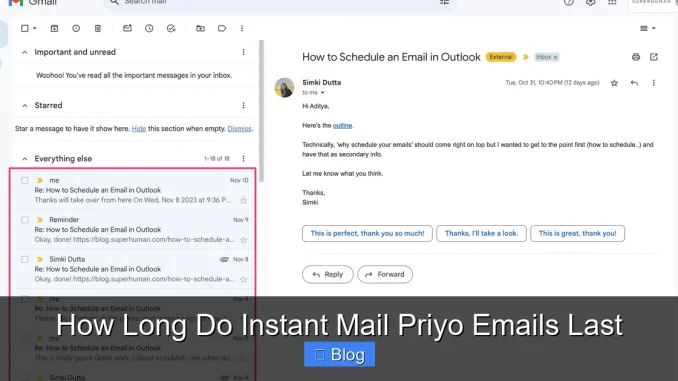Collapse the Starred section
Image resolution: width=678 pixels, height=381 pixels.
[25, 106]
